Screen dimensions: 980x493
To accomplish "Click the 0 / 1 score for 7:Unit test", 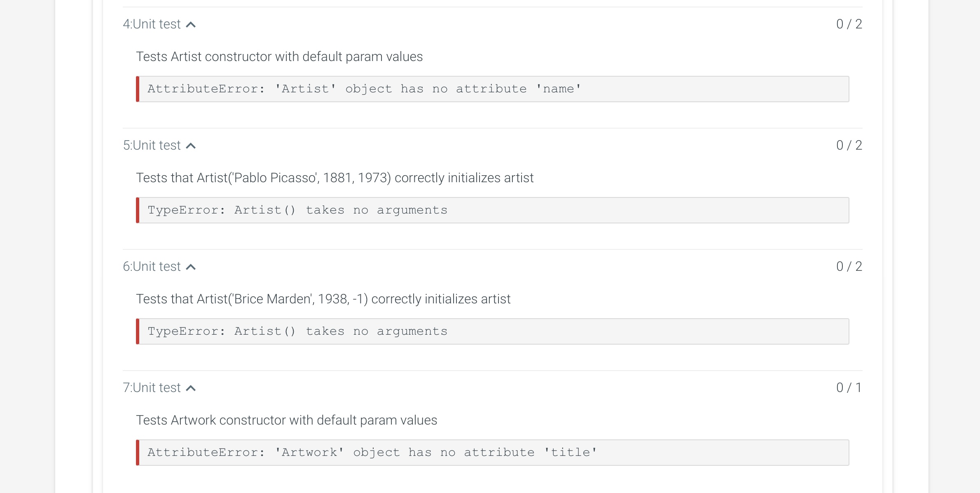I will click(848, 387).
